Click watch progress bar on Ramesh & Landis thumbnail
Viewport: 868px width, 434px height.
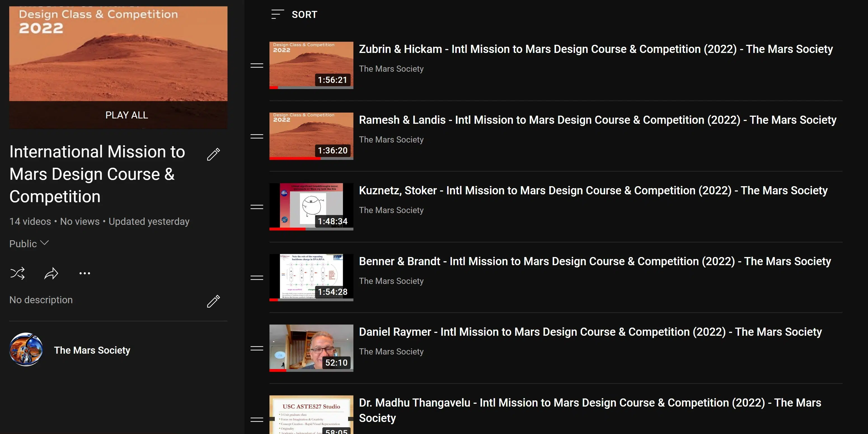pyautogui.click(x=311, y=158)
